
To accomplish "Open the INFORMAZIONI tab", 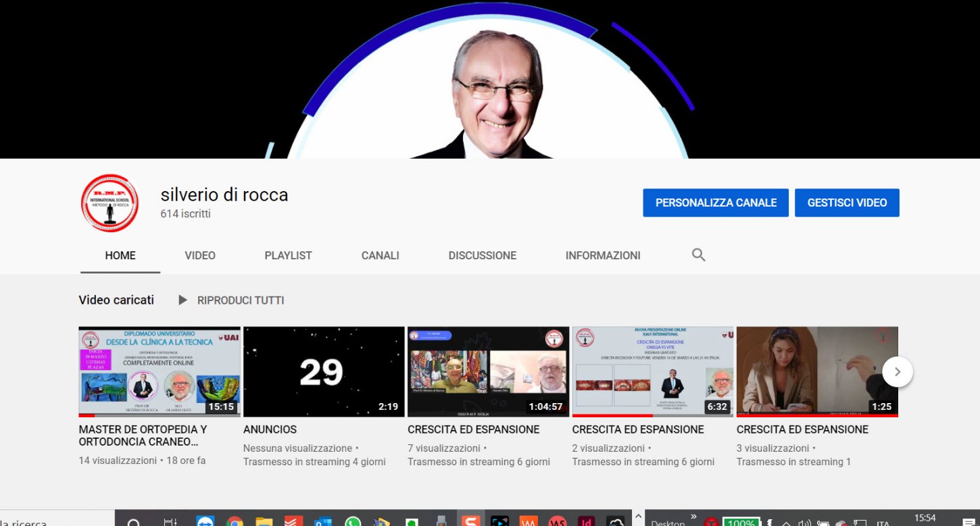I will tap(603, 255).
